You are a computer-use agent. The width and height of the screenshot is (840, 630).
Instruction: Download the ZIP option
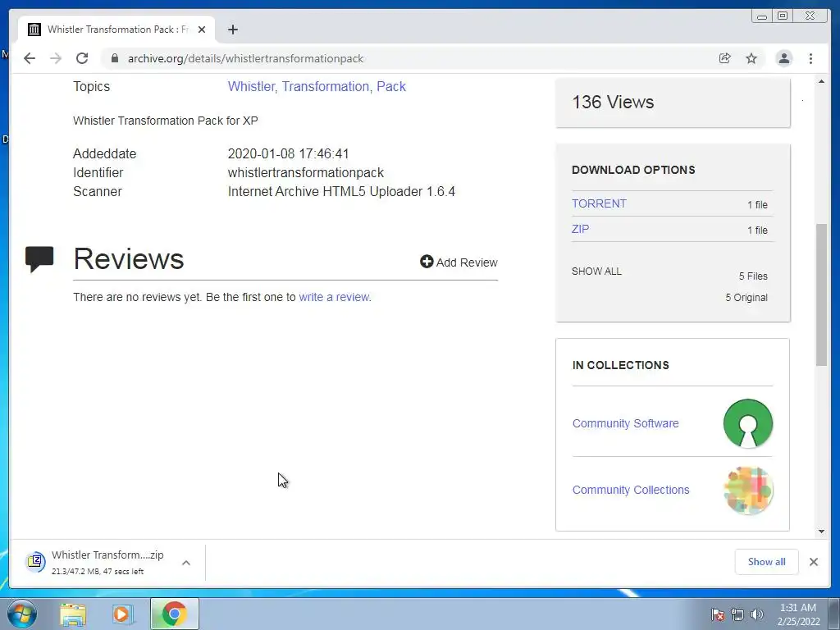coord(580,229)
